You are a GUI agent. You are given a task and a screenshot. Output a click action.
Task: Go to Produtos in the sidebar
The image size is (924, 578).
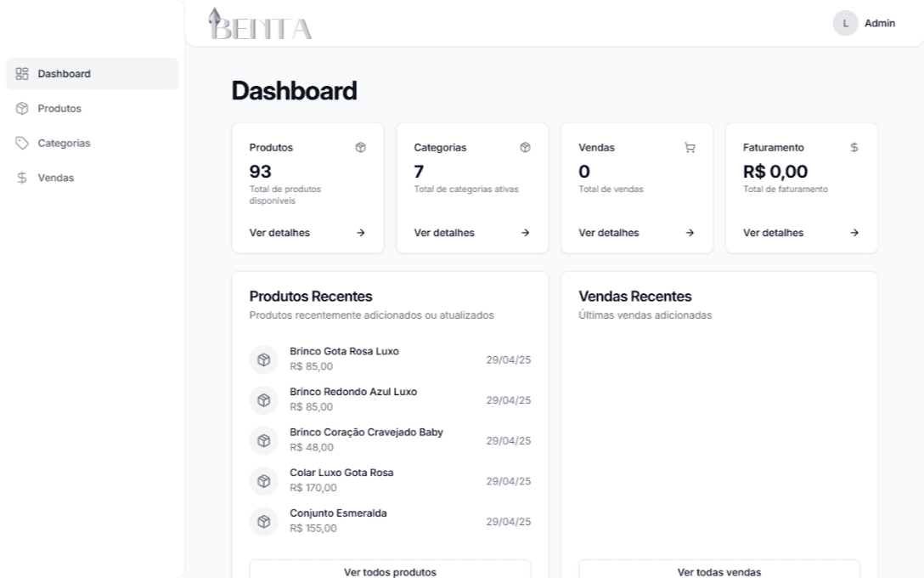[x=59, y=109]
